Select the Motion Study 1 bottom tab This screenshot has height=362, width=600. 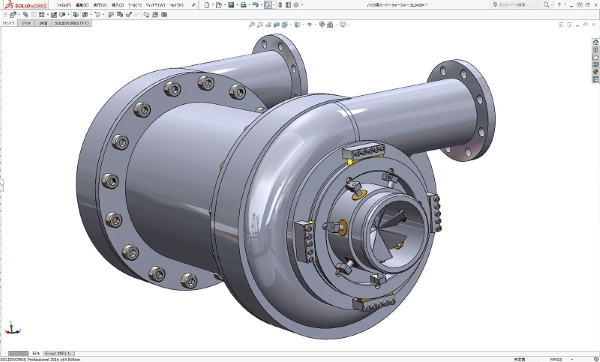(58, 353)
